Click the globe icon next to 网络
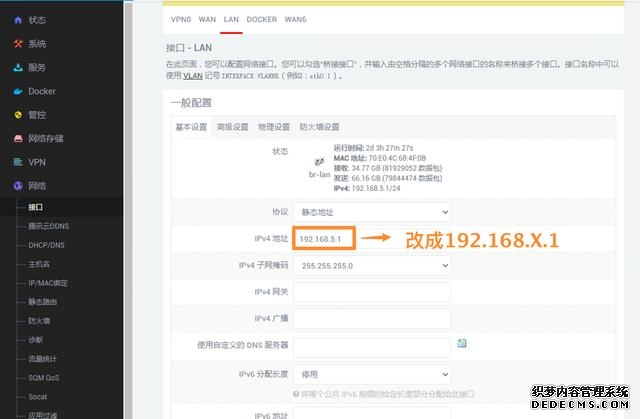The image size is (640, 419). (x=18, y=186)
